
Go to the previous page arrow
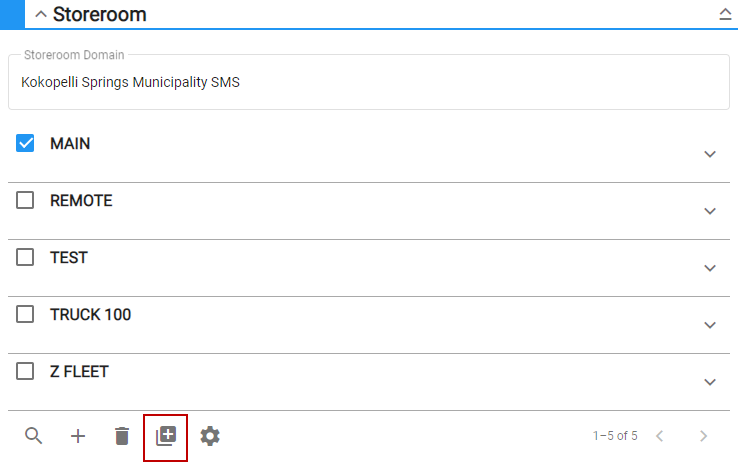click(659, 436)
